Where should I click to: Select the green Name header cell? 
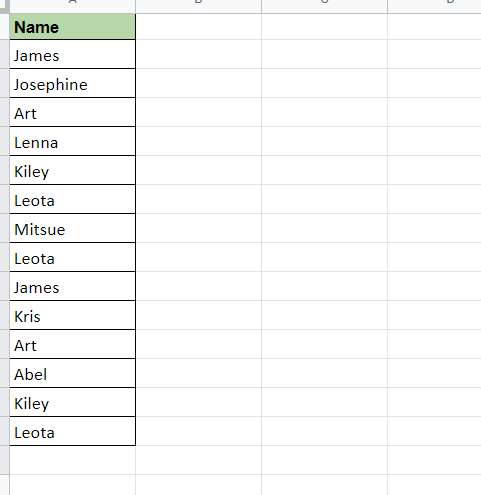click(72, 27)
